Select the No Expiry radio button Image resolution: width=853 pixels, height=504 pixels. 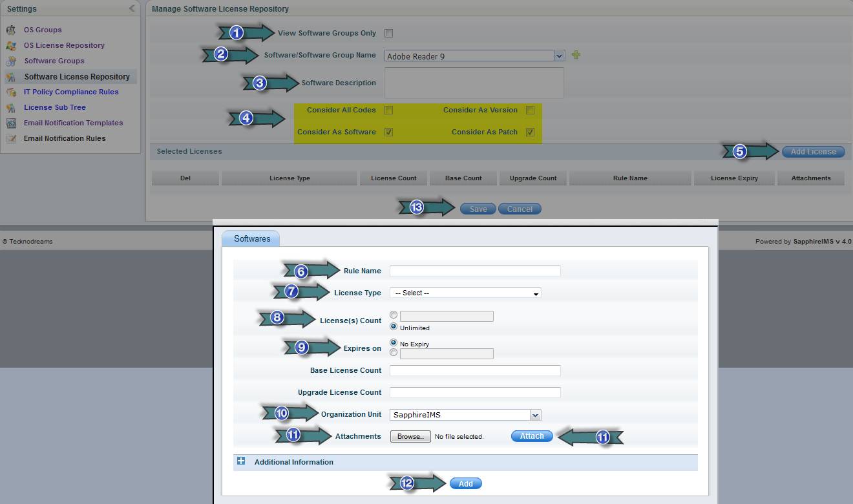[x=394, y=342]
